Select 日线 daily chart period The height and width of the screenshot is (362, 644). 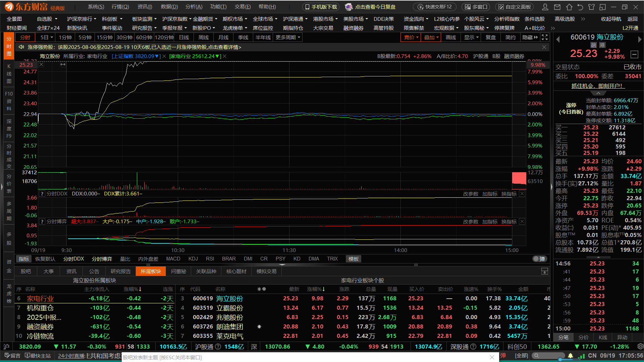(184, 37)
